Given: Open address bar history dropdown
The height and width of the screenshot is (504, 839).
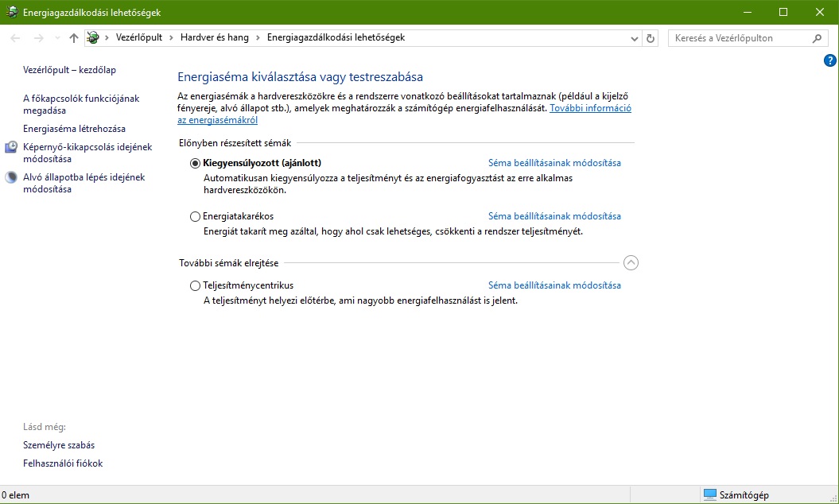Looking at the screenshot, I should click(634, 38).
